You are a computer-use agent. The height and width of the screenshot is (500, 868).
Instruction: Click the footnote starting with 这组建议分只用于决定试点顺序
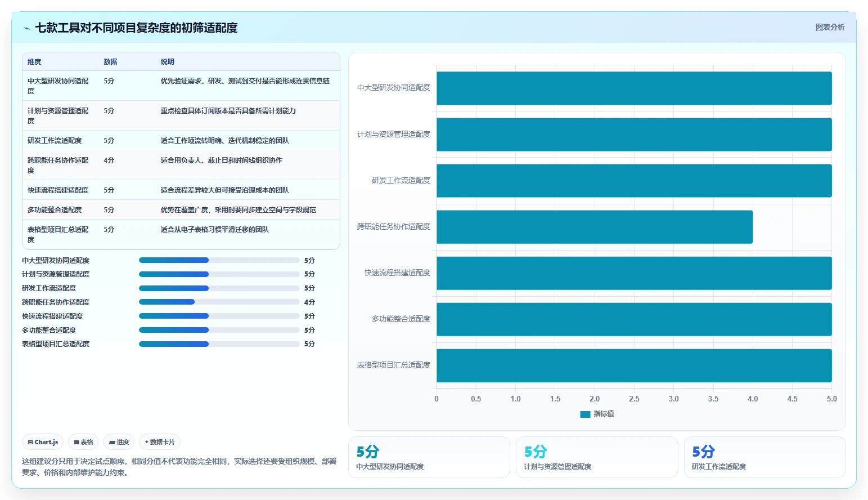click(179, 467)
